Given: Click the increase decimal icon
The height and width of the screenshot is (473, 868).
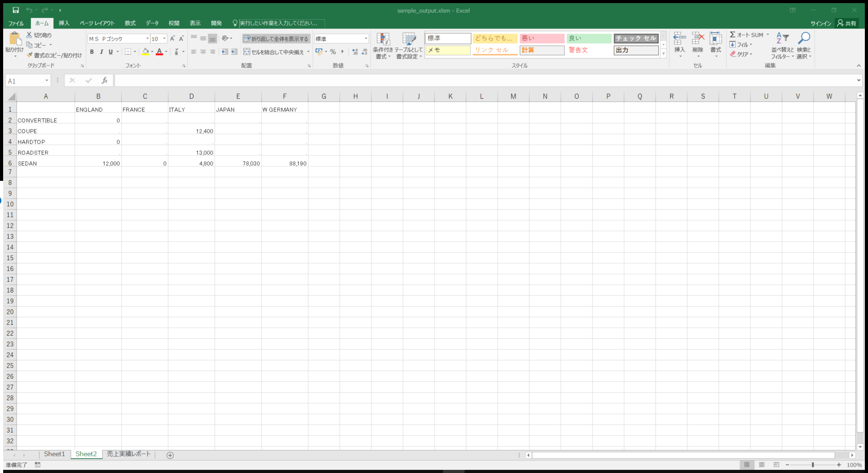Looking at the screenshot, I should click(x=355, y=52).
